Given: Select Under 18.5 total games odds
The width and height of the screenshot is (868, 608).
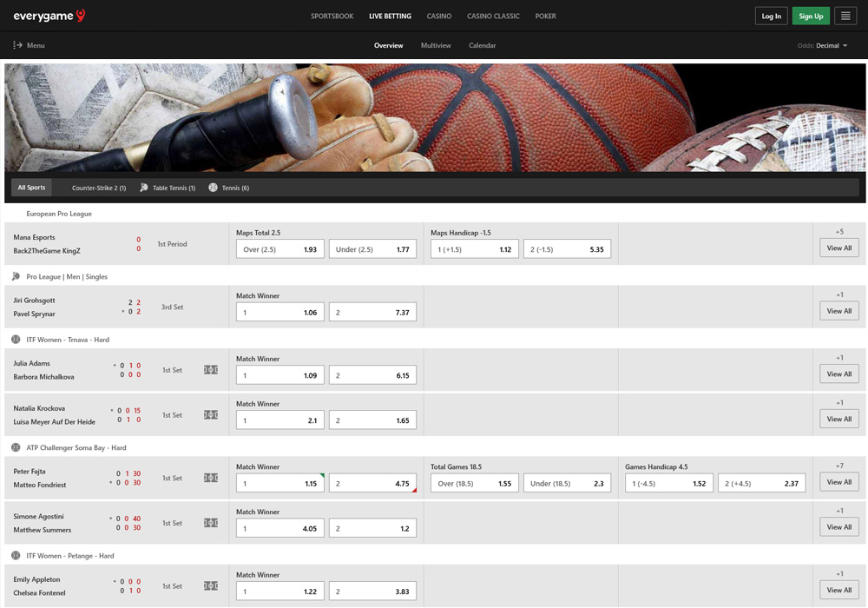Looking at the screenshot, I should [x=567, y=482].
